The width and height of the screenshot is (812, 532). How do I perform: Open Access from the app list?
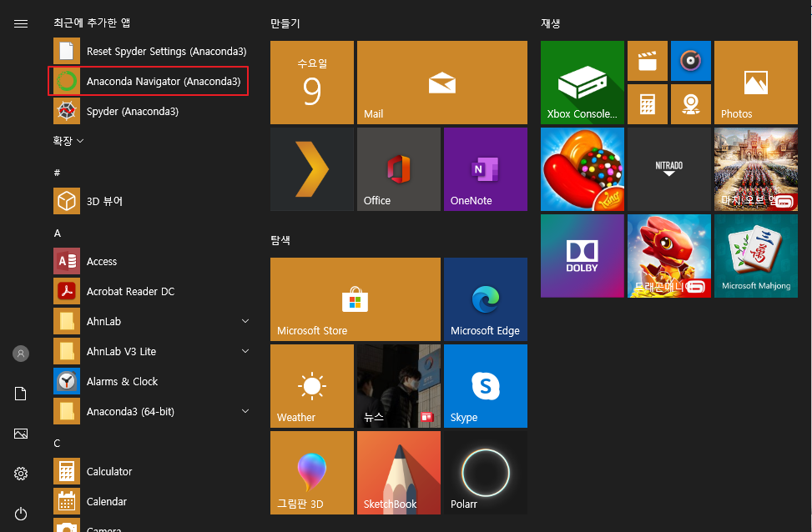point(151,261)
